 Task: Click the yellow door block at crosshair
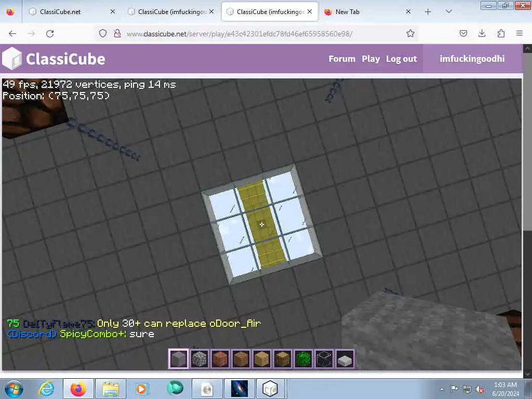tap(262, 224)
